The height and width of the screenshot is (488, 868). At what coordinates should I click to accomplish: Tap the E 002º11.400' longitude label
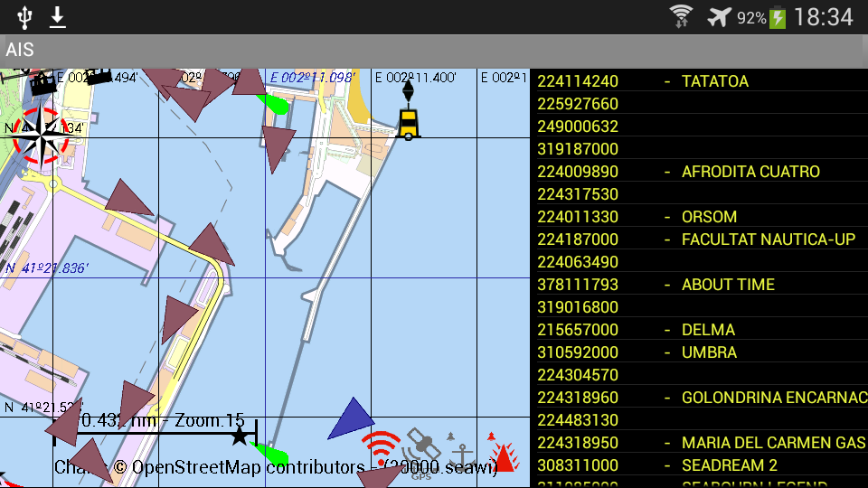click(x=416, y=78)
